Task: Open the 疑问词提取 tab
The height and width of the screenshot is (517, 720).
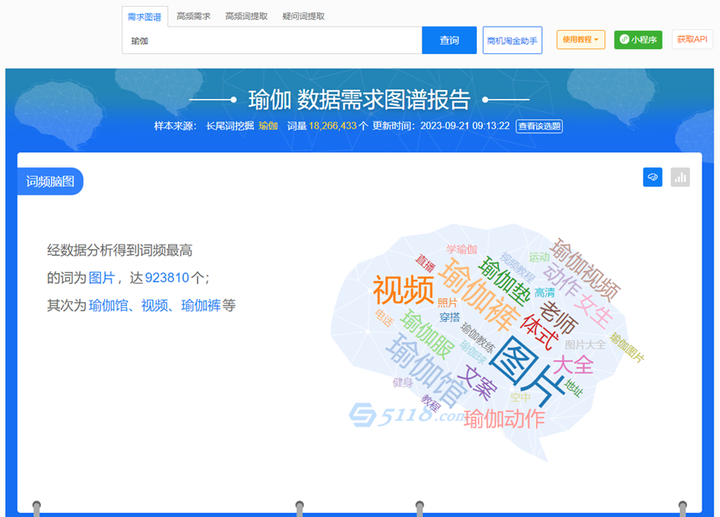Action: (304, 17)
